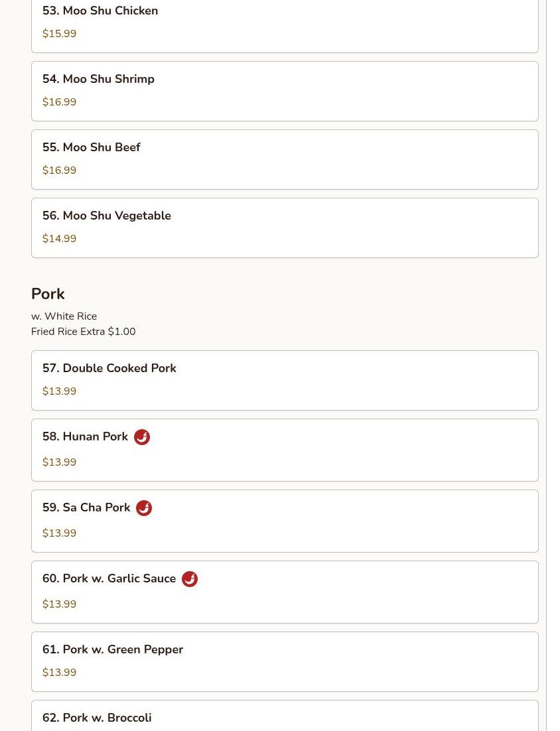560x731 pixels.
Task: Open 61. Pork w. Green Pepper item
Action: tap(285, 661)
